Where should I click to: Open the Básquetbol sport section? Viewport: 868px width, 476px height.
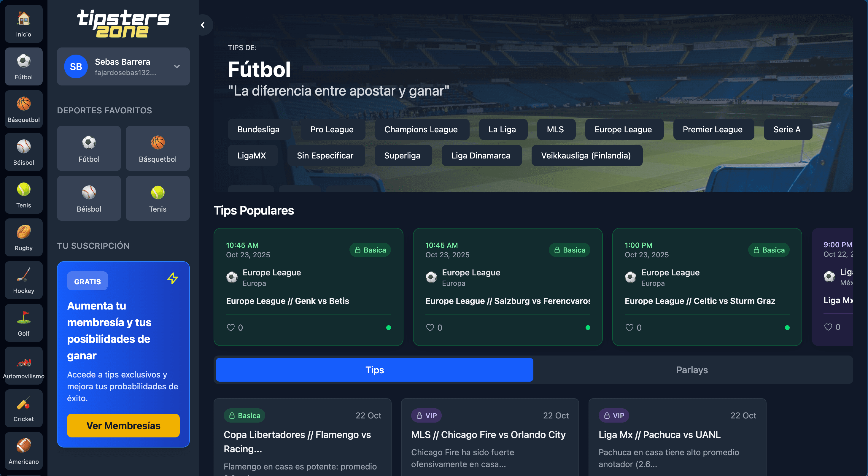[x=23, y=109]
